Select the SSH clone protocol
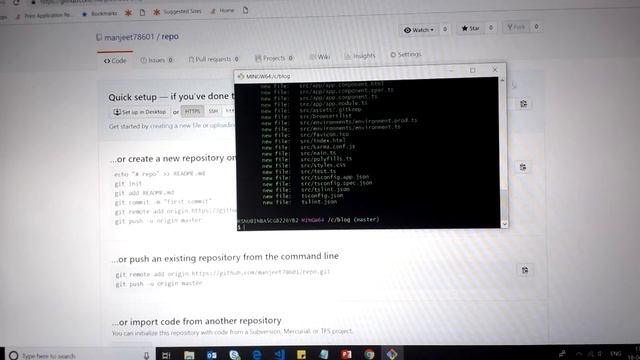Screen dimensions: 640x360 pyautogui.click(x=213, y=111)
